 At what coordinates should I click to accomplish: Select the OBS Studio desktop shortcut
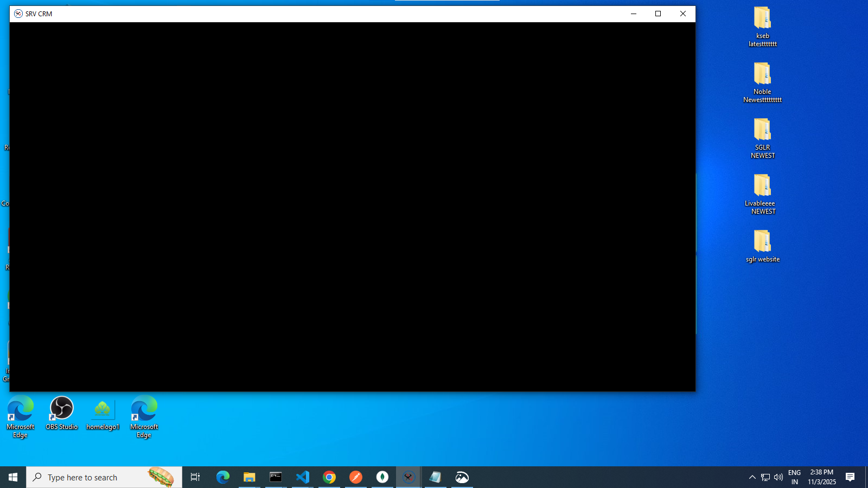pyautogui.click(x=61, y=413)
